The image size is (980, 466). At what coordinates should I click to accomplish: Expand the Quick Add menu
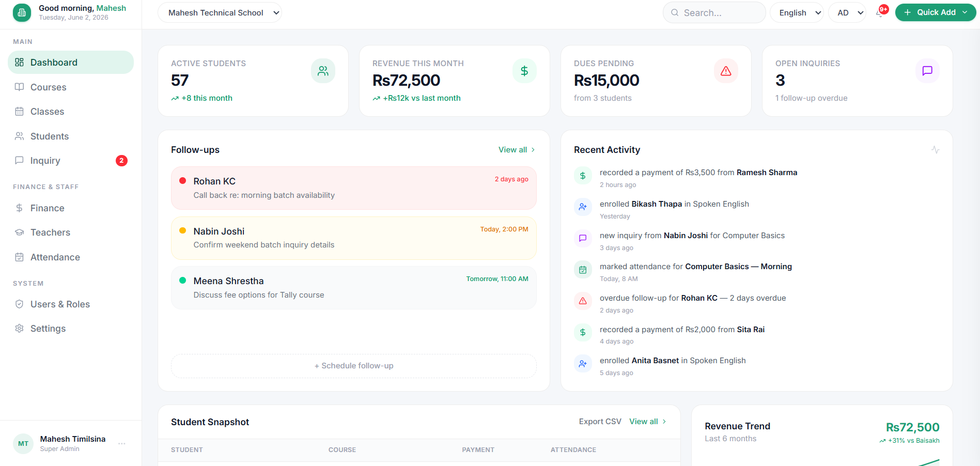click(x=936, y=12)
